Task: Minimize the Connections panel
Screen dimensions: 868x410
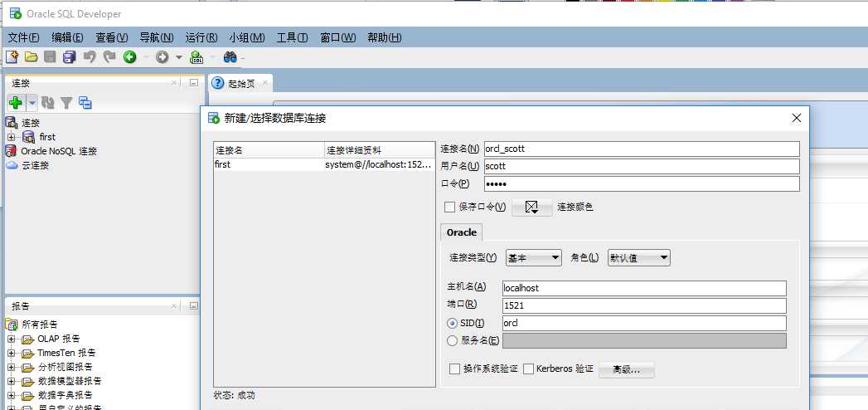Action: [193, 82]
